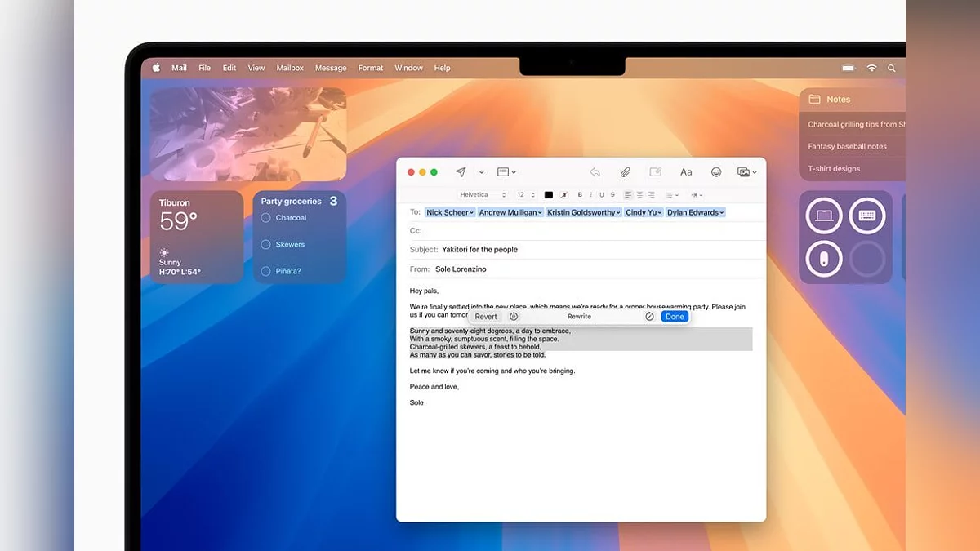
Task: Open the black text color swatch
Action: [x=549, y=195]
